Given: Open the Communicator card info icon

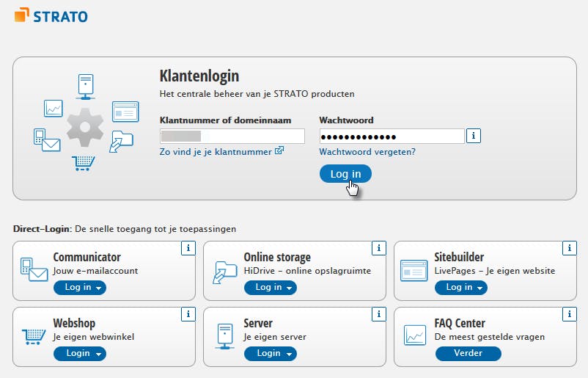Looking at the screenshot, I should click(188, 248).
